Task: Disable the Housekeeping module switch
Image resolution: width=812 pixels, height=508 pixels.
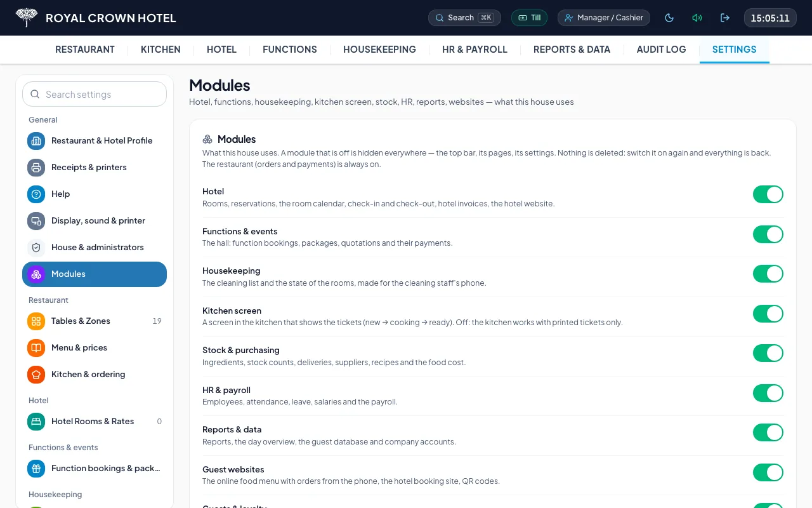Action: click(x=768, y=274)
